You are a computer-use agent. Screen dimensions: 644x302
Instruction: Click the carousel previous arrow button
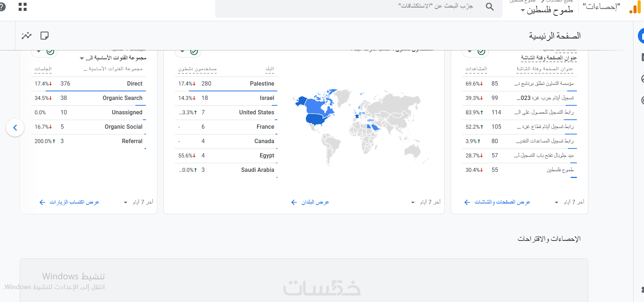tap(15, 128)
